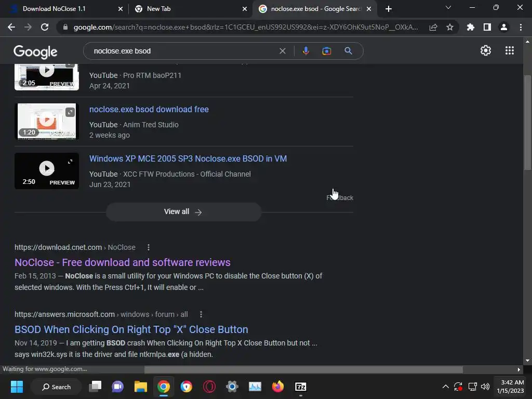This screenshot has height=399, width=532.
Task: Select noclose.exe bsod Google Search tab
Action: pyautogui.click(x=315, y=9)
